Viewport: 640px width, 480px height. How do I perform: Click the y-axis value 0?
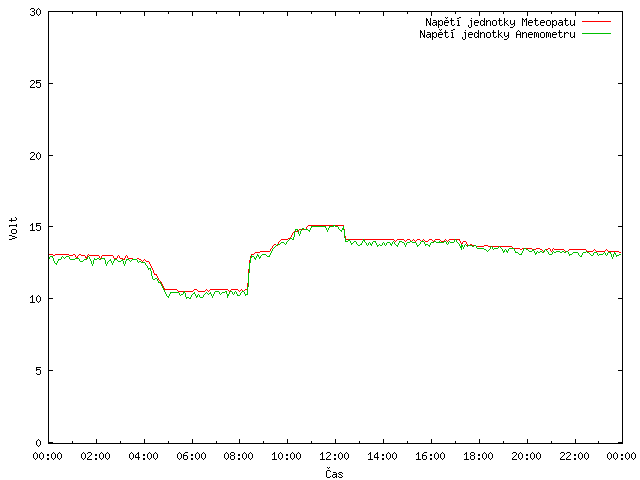point(38,443)
